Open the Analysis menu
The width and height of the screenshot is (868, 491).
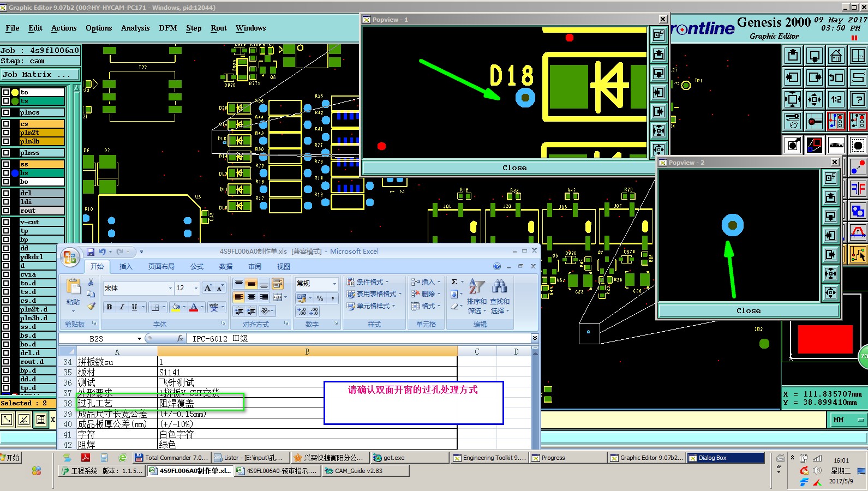click(135, 28)
